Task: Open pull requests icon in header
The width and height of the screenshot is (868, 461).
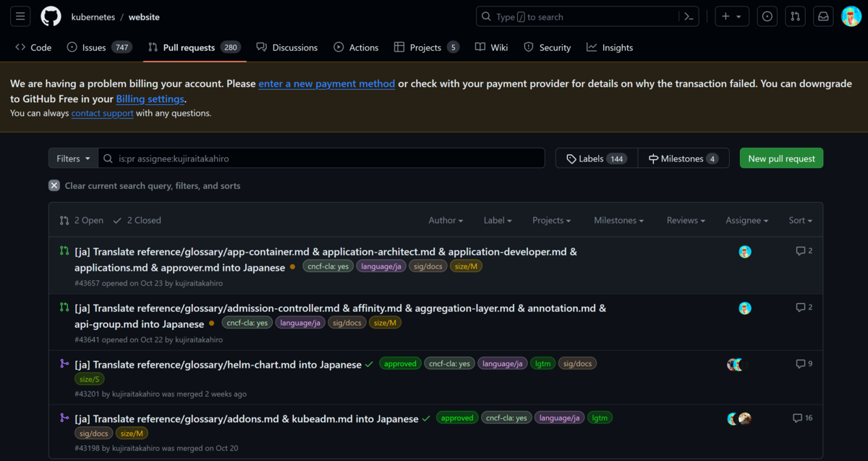Action: (796, 17)
